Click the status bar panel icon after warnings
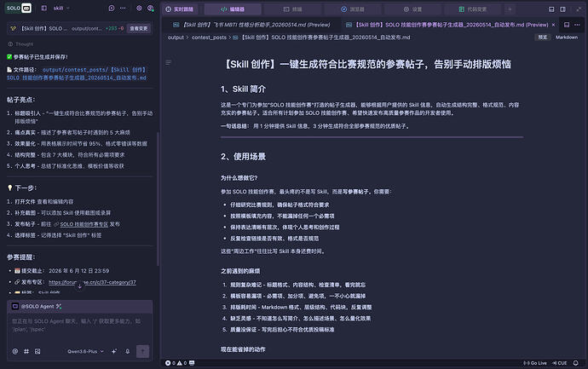 [x=192, y=363]
